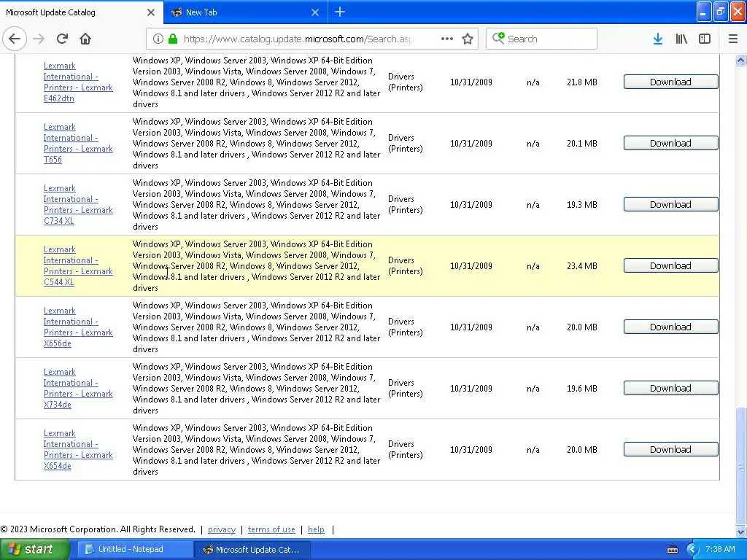This screenshot has height=560, width=747.
Task: Click the 19.6 MB size cell
Action: click(581, 388)
